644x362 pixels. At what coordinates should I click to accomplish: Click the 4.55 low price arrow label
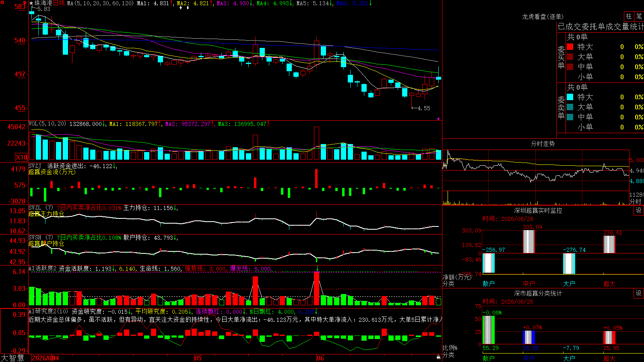[421, 108]
